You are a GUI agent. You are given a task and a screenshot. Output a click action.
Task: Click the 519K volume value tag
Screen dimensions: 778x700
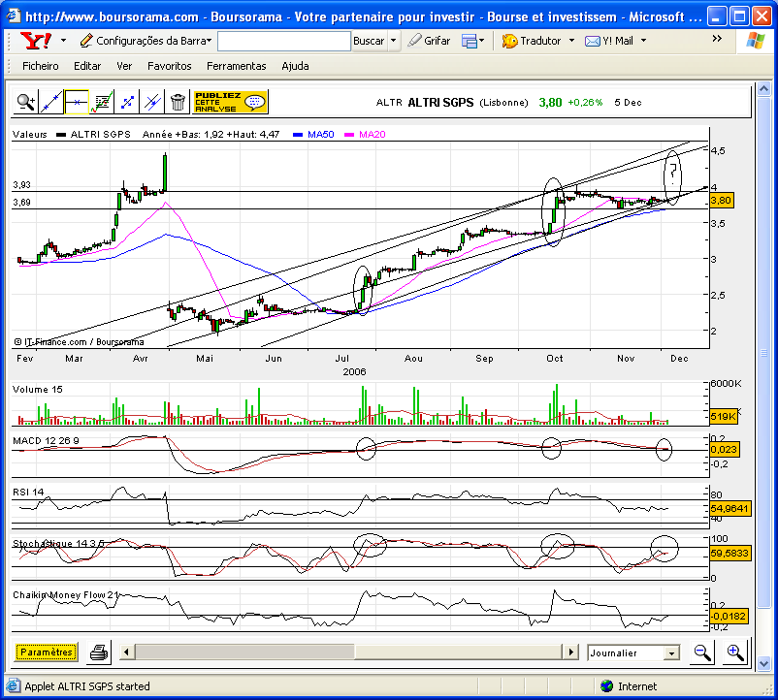[723, 417]
